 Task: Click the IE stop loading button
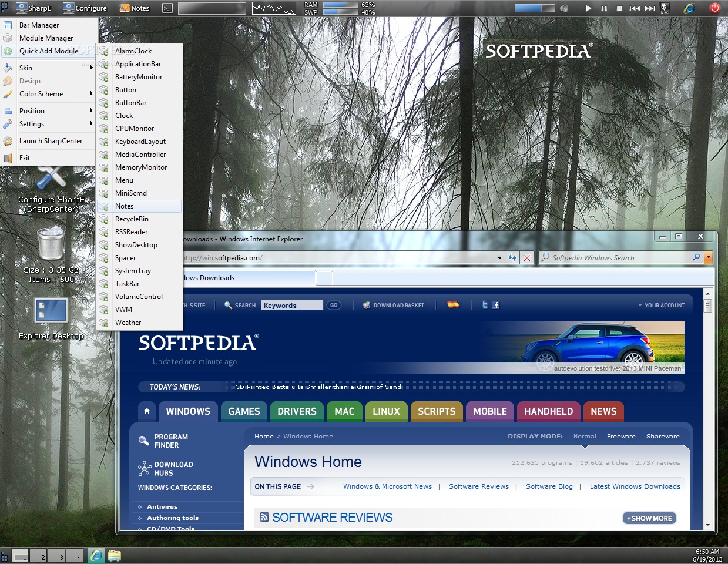click(x=527, y=258)
